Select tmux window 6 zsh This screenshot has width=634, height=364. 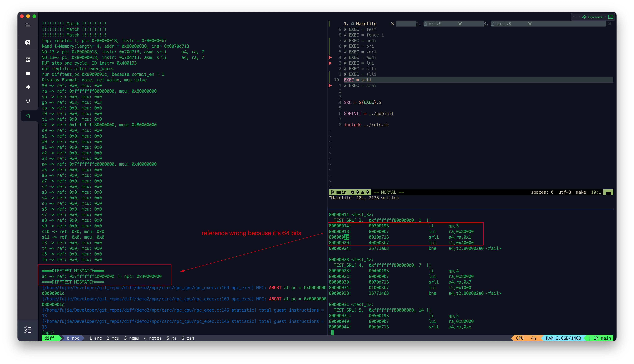point(188,338)
